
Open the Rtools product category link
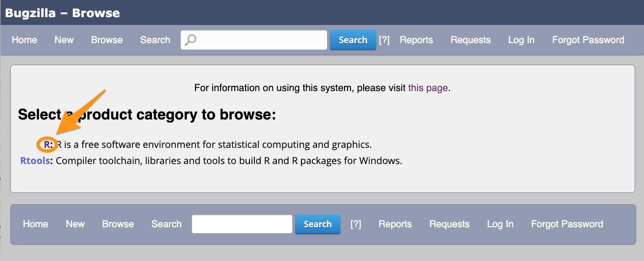tap(35, 161)
